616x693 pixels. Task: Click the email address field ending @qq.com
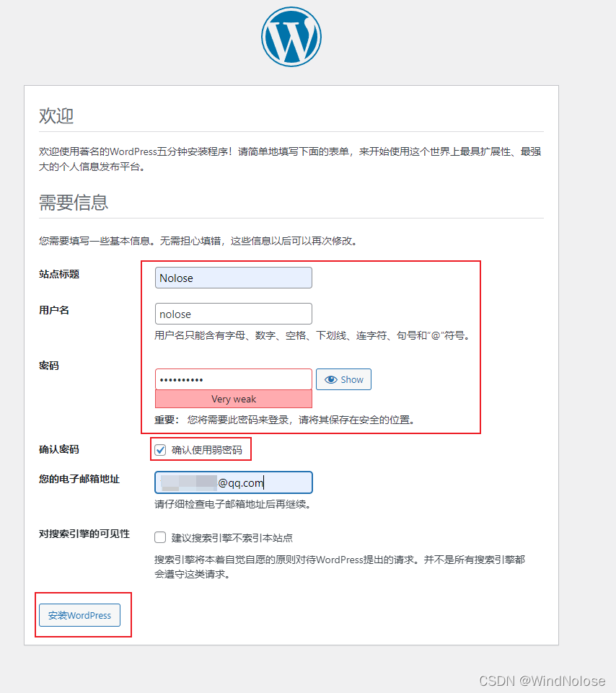(234, 482)
